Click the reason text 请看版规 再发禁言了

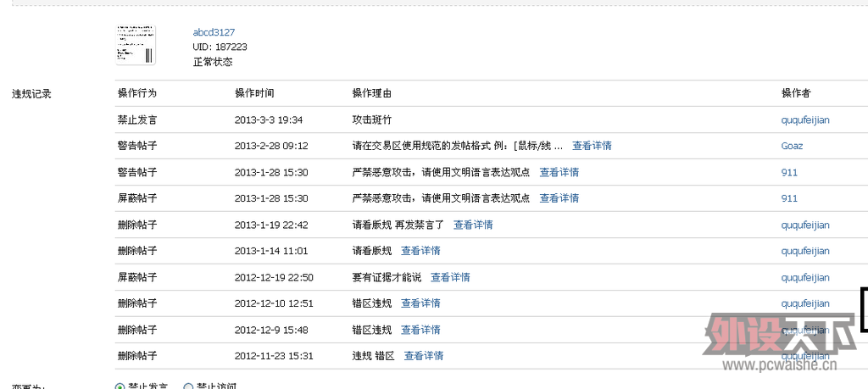398,225
